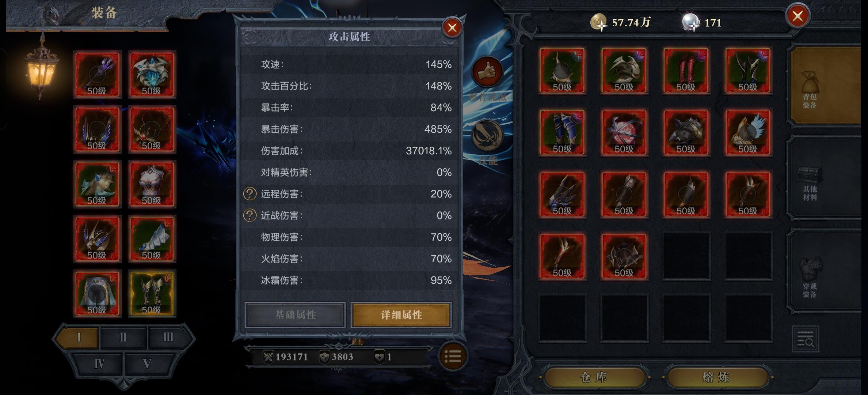Click the question mark beside 近战伤害
The width and height of the screenshot is (868, 395).
point(250,215)
